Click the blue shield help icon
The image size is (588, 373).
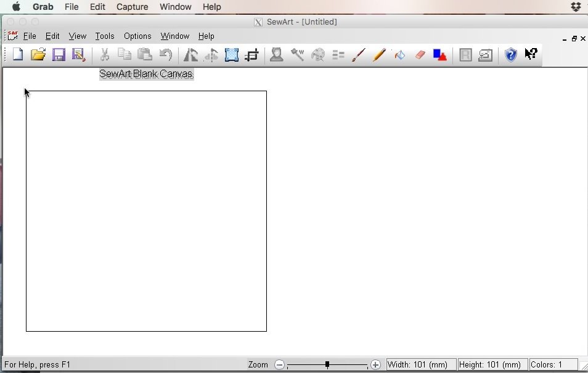point(511,55)
